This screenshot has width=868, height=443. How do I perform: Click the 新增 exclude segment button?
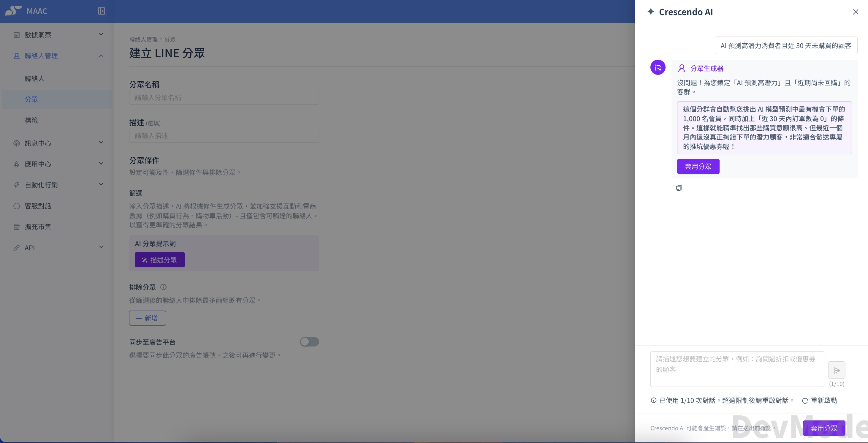[147, 318]
